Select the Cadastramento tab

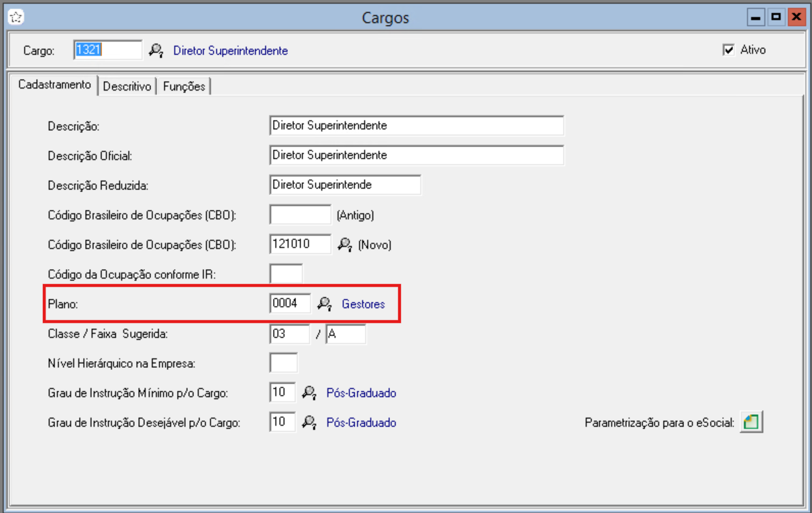click(54, 85)
